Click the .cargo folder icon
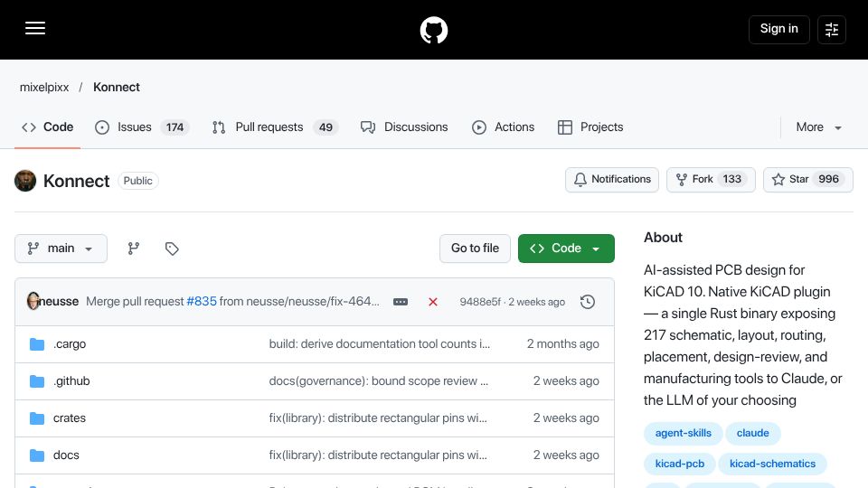 coord(36,344)
